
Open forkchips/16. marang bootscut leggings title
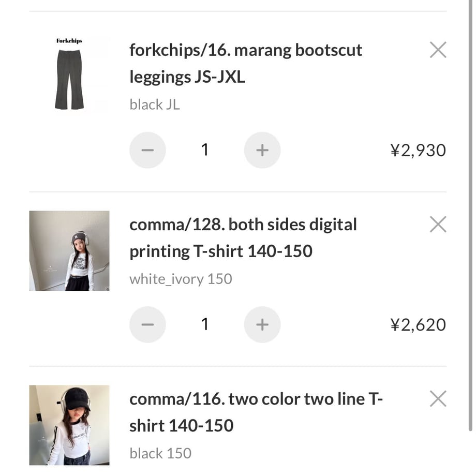click(246, 63)
